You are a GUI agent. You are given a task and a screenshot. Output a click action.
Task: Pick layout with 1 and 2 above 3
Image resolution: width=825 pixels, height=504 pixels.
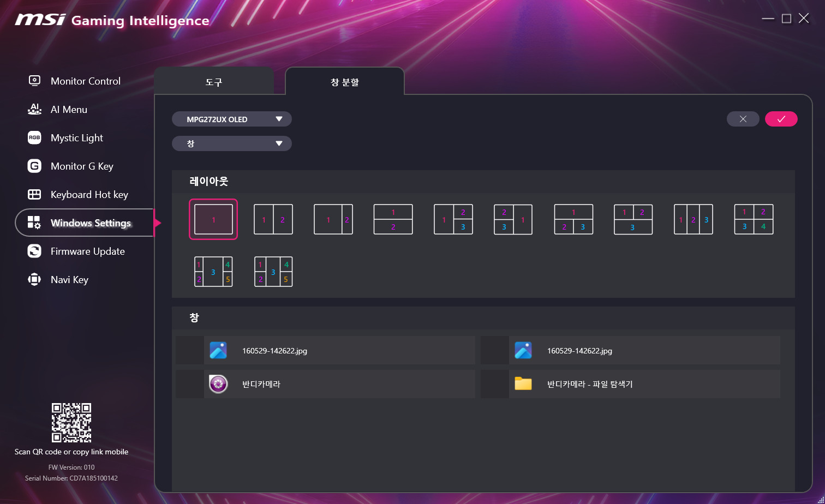pos(633,219)
